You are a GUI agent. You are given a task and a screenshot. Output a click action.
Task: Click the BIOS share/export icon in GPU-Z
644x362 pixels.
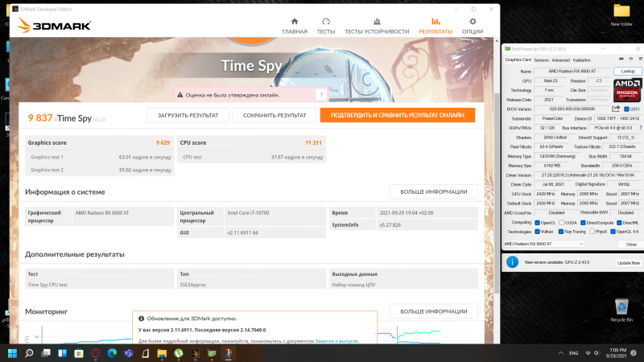614,109
